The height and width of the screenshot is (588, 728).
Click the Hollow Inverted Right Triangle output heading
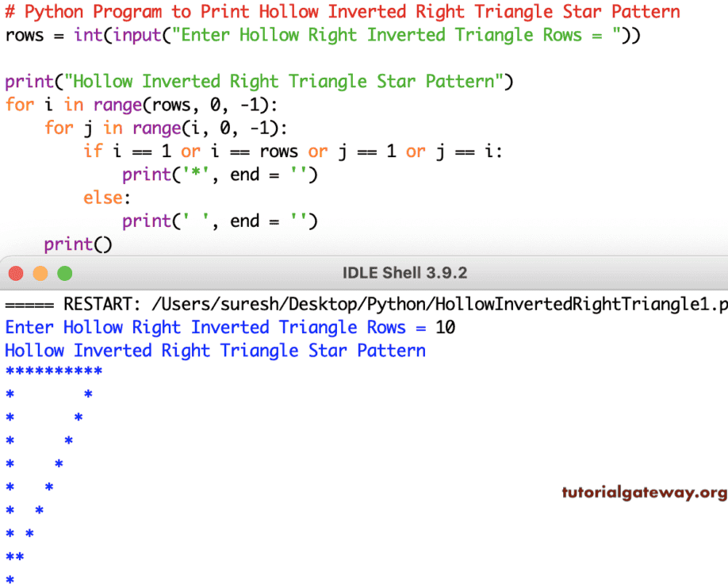215,350
